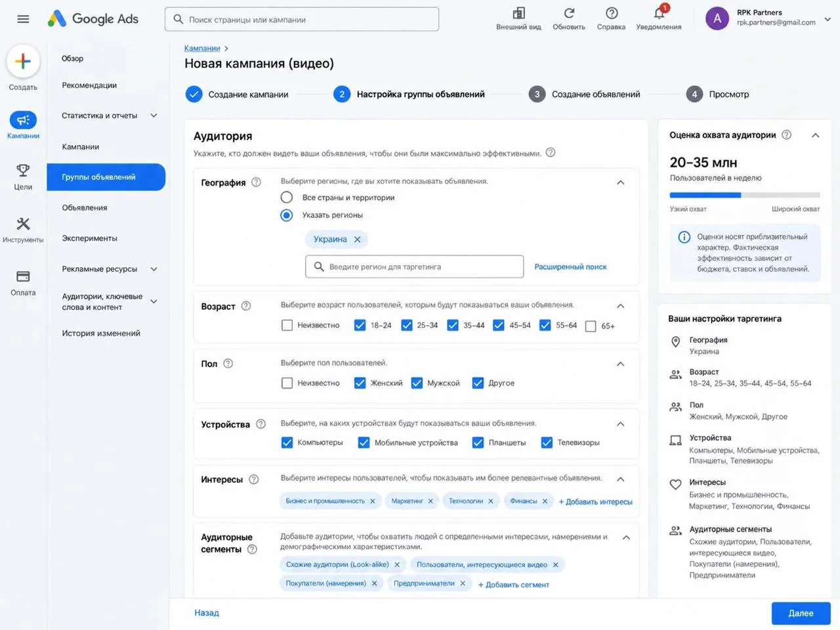Image resolution: width=840 pixels, height=630 pixels.
Task: Expand Рекламные ресурсы menu
Action: (154, 269)
